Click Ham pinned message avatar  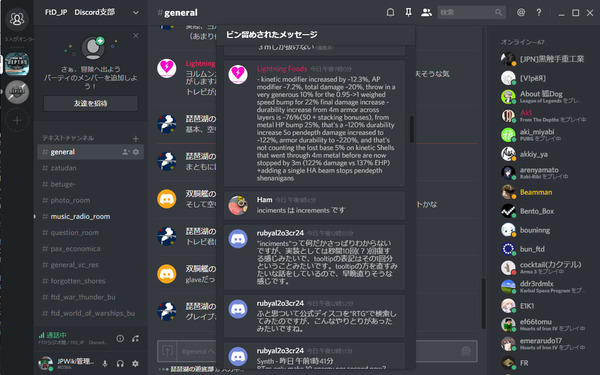[238, 205]
